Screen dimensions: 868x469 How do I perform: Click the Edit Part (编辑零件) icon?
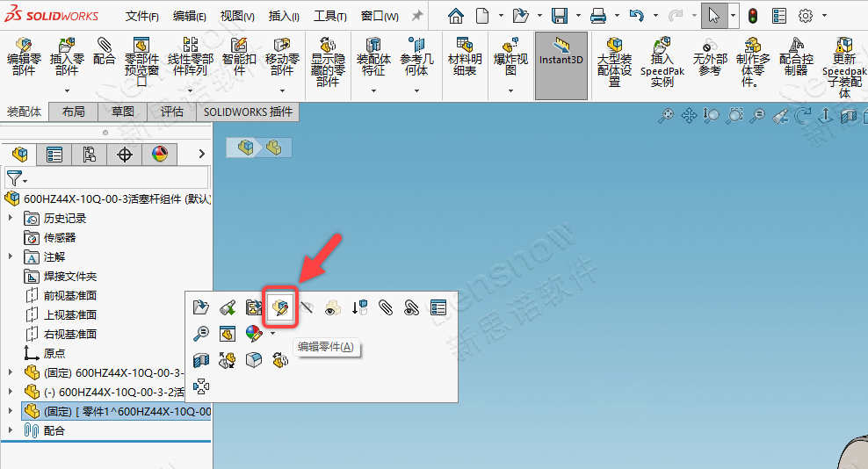click(281, 307)
